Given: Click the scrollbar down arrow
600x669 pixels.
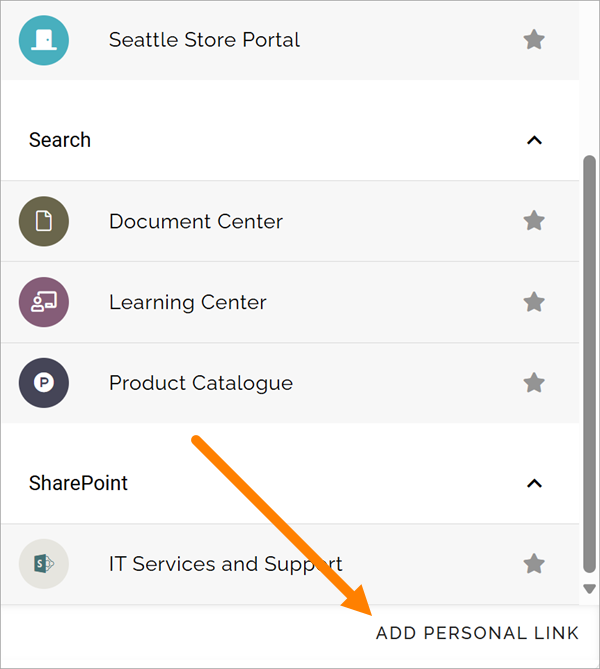Looking at the screenshot, I should click(589, 589).
